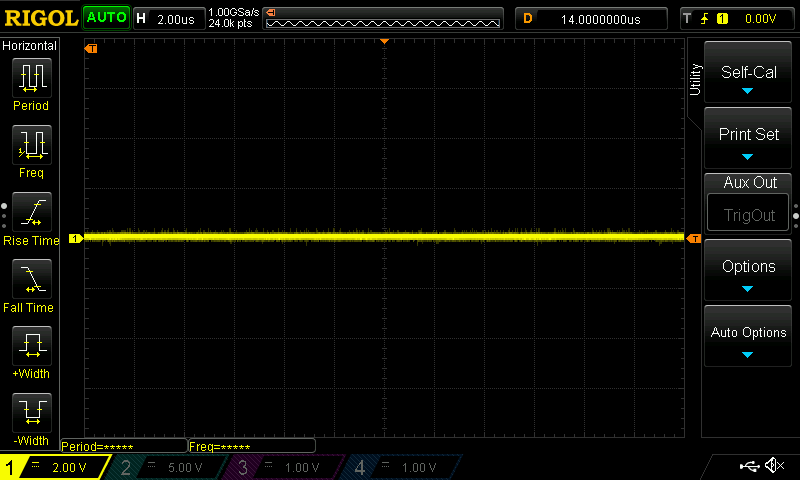Select the Rise Time measurement icon

click(x=32, y=212)
